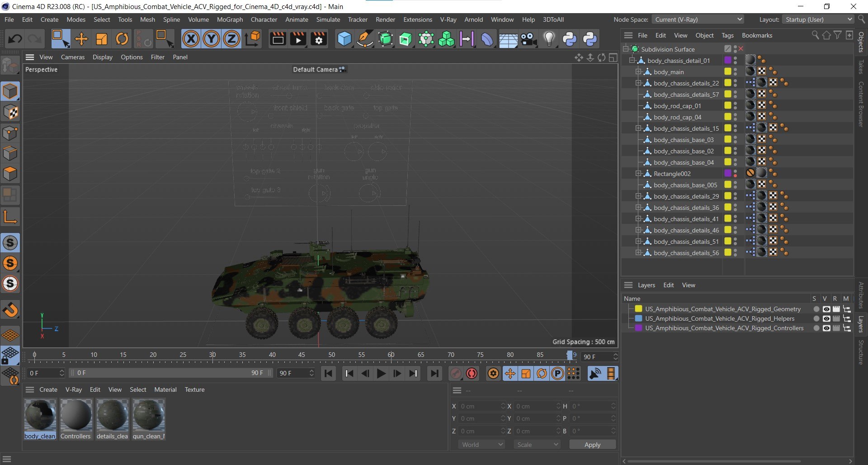This screenshot has height=465, width=868.
Task: Open the V-Ray menu
Action: [x=448, y=19]
